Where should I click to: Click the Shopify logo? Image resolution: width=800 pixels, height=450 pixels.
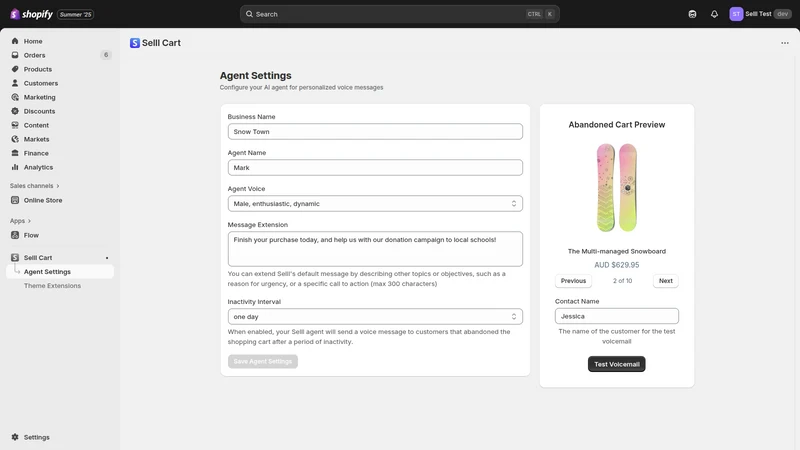31,14
